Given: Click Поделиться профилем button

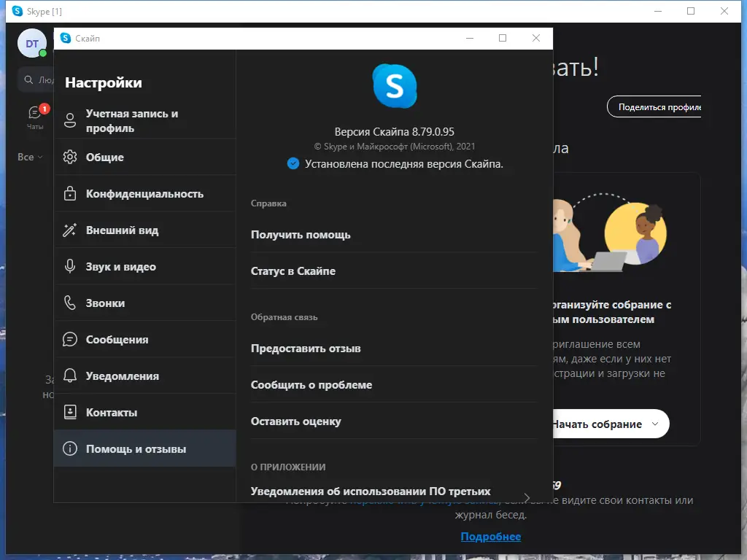Looking at the screenshot, I should point(654,106).
